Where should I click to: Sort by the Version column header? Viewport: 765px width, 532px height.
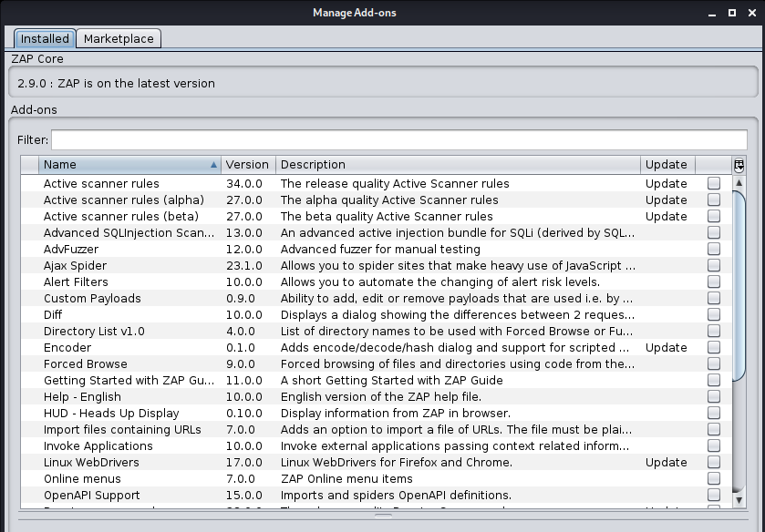coord(248,165)
